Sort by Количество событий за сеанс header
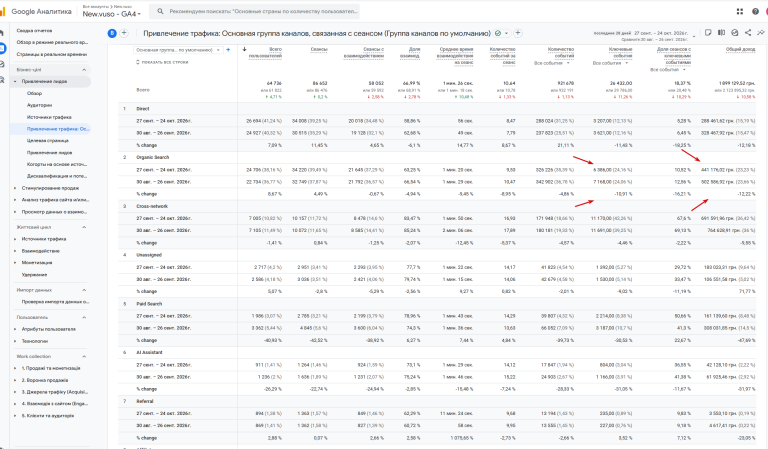This screenshot has height=449, width=768. tap(503, 56)
